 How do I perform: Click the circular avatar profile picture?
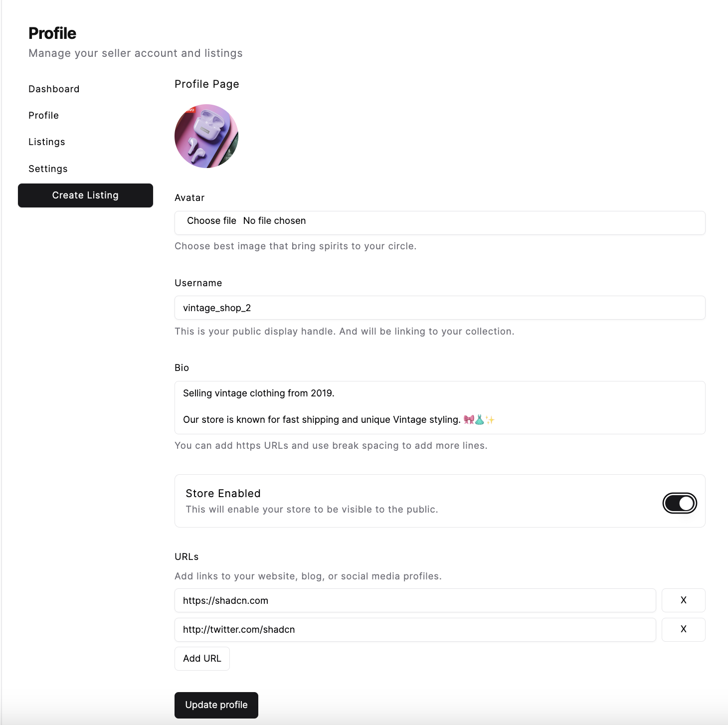206,136
